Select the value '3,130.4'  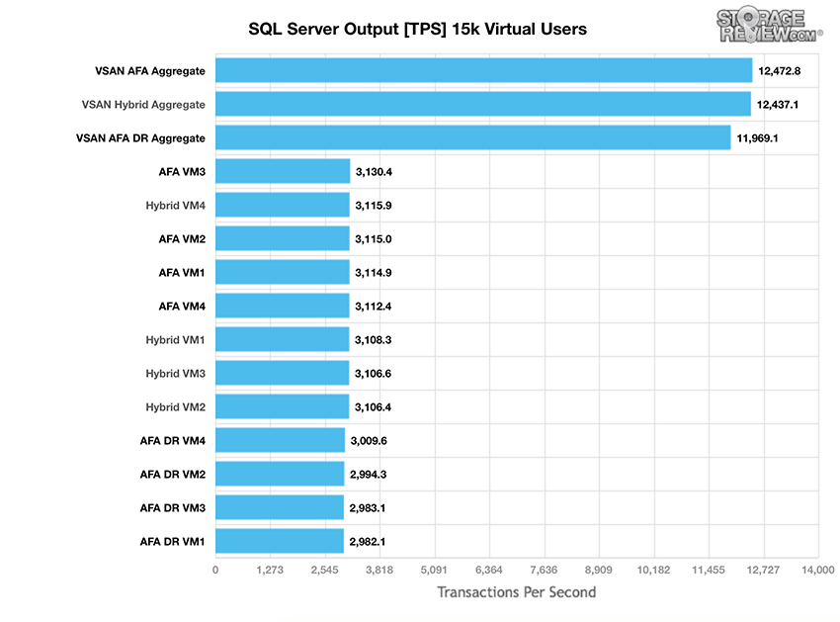click(374, 172)
